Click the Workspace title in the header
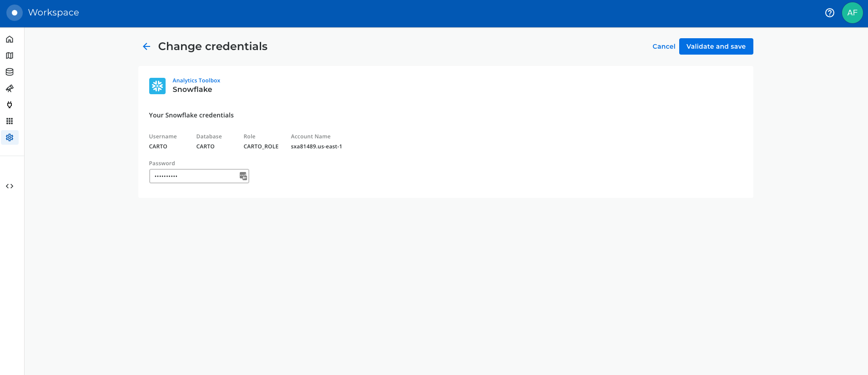868x375 pixels. [54, 13]
